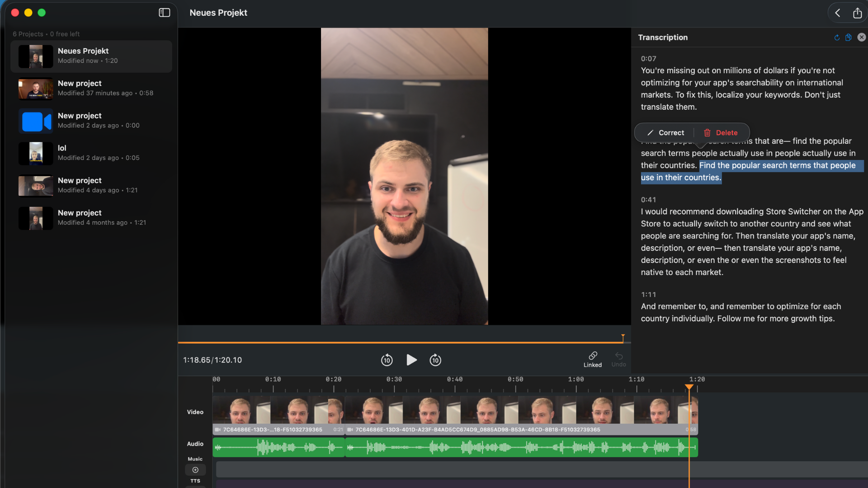
Task: Add a music track with plus icon
Action: pos(195,470)
